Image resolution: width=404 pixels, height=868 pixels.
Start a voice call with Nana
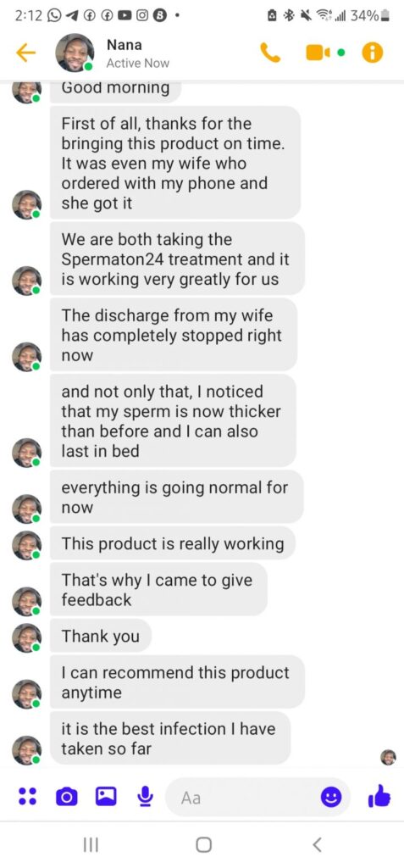click(x=270, y=53)
